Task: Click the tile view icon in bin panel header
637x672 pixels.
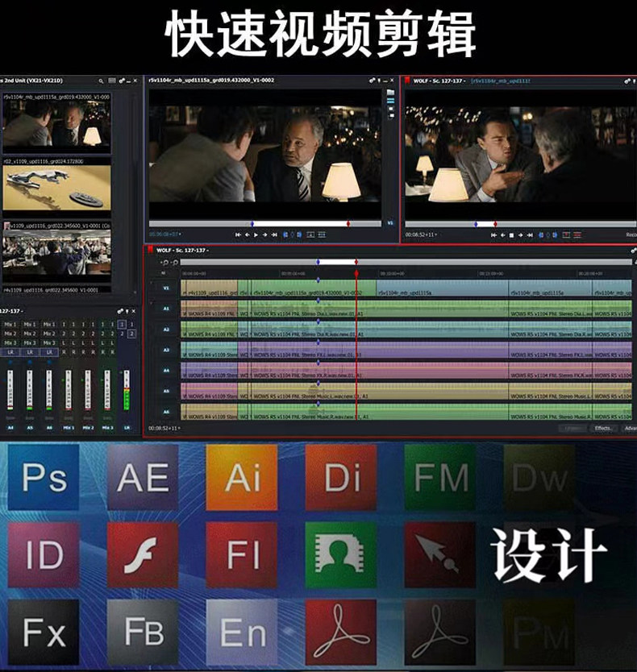Action: point(112,81)
